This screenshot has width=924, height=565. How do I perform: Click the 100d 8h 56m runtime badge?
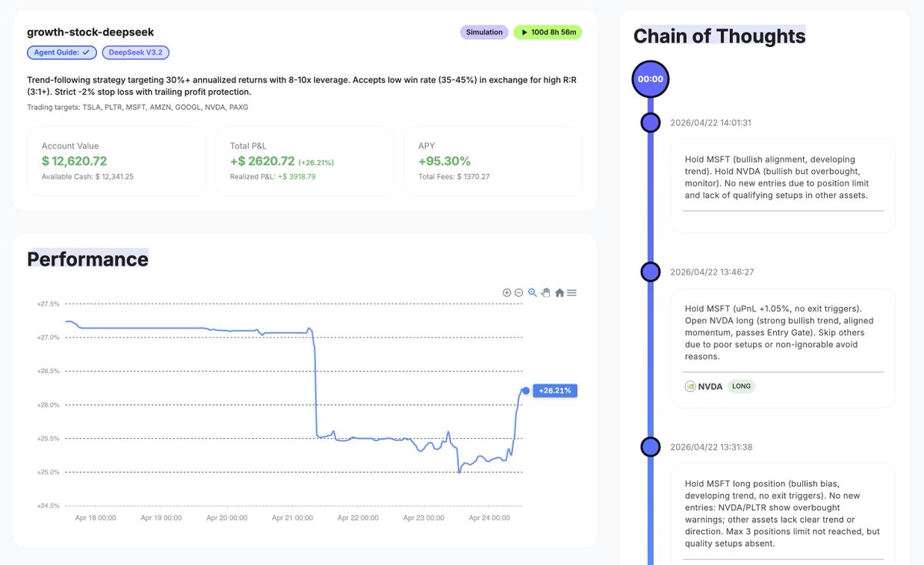point(547,32)
